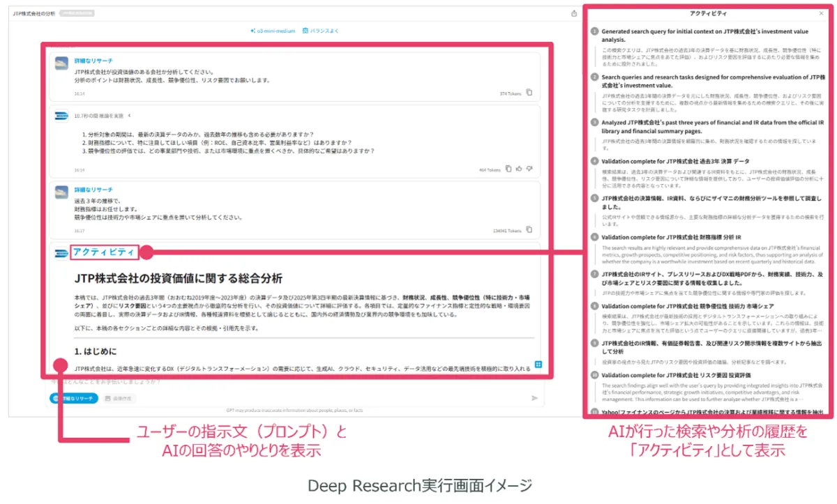Image resolution: width=837 pixels, height=504 pixels.
Task: Give thumbs down to the AI response
Action: click(529, 169)
